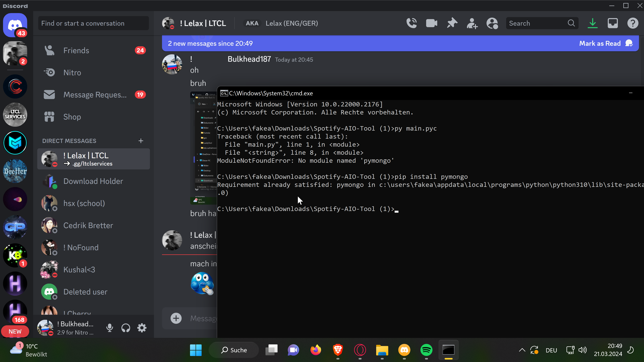644x362 pixels.
Task: Show the user profile panel
Action: (492, 23)
